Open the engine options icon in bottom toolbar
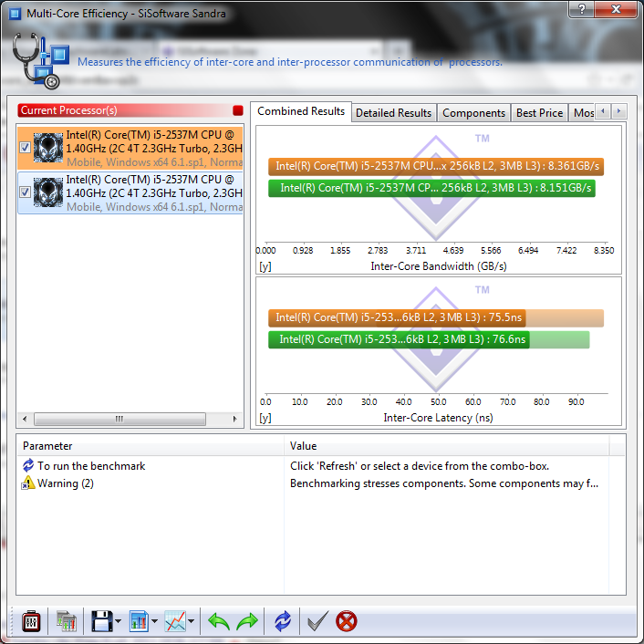Image resolution: width=644 pixels, height=644 pixels. click(x=31, y=621)
